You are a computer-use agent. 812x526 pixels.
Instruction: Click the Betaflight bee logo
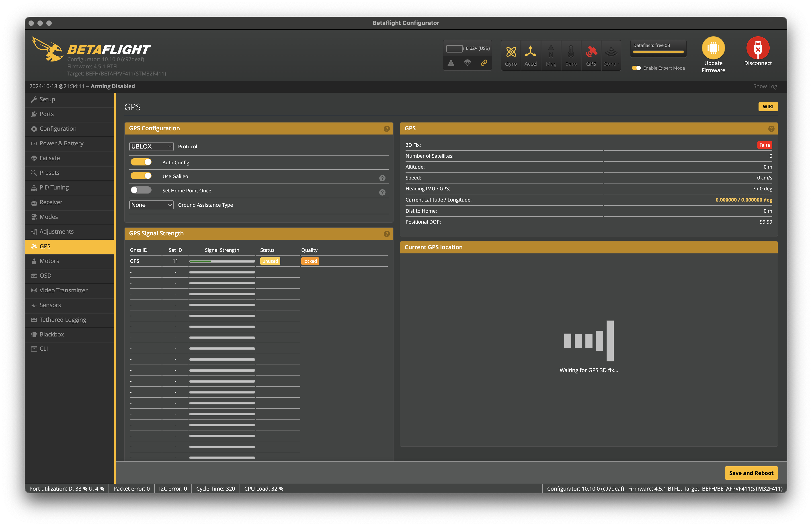[x=48, y=49]
